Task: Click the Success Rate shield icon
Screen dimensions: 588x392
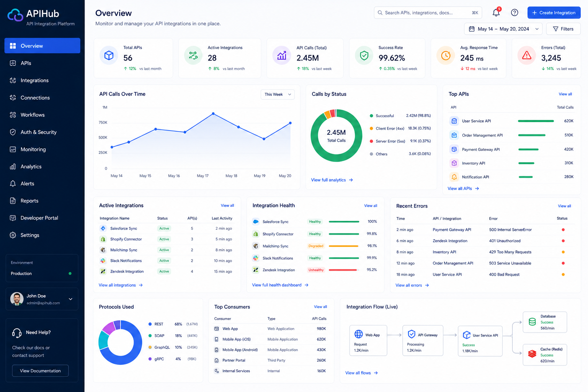Action: pyautogui.click(x=364, y=56)
